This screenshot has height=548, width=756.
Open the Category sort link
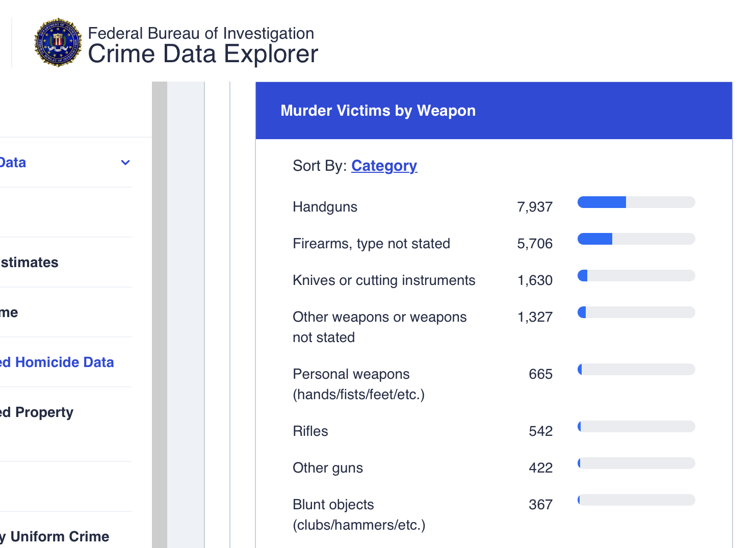(x=384, y=166)
